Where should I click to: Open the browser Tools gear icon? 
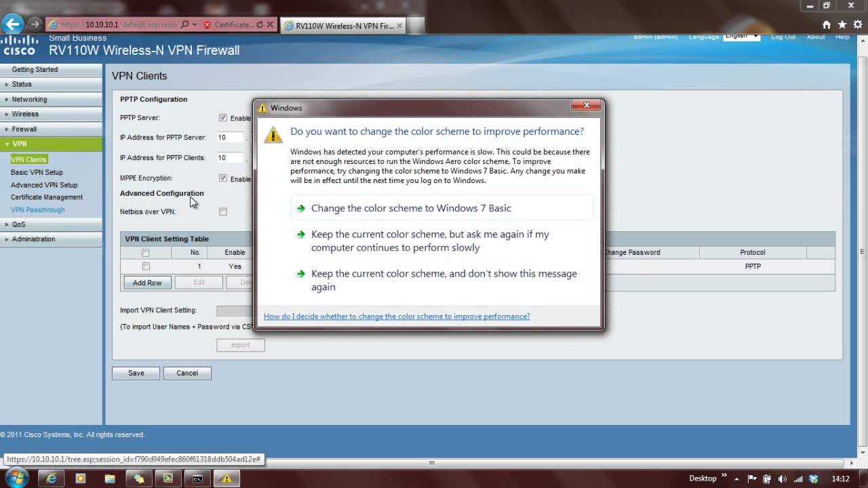point(858,24)
